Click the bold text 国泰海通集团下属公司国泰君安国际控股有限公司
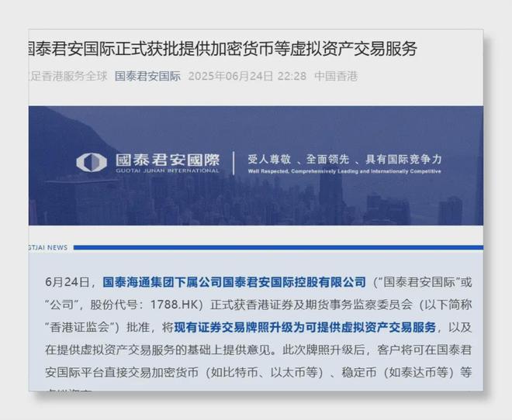This screenshot has height=420, width=512. point(234,282)
